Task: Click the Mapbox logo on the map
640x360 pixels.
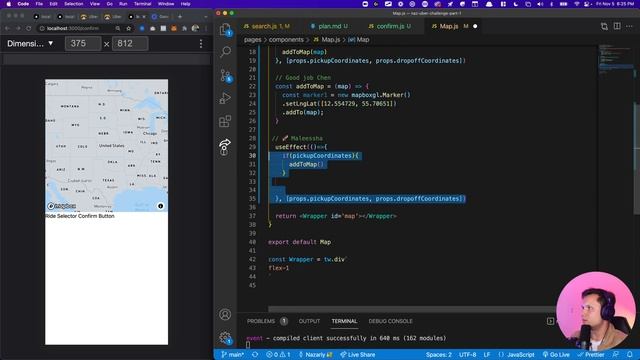Action: pyautogui.click(x=62, y=206)
